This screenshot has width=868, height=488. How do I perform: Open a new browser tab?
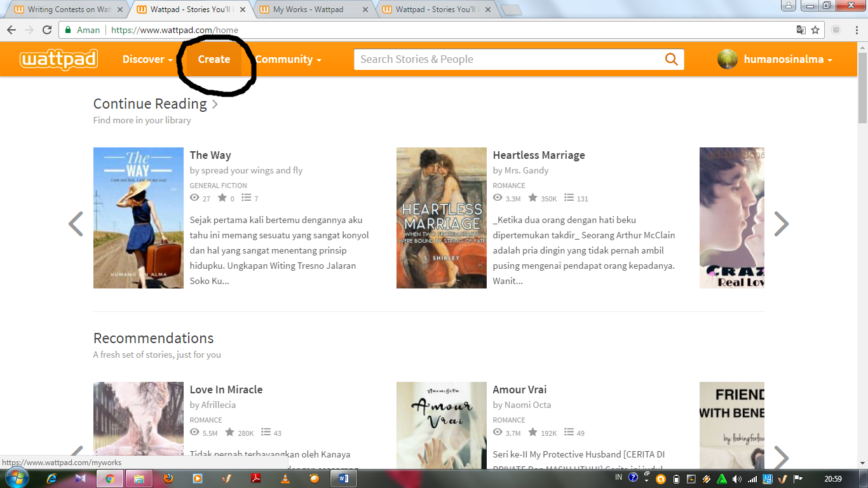click(x=512, y=10)
